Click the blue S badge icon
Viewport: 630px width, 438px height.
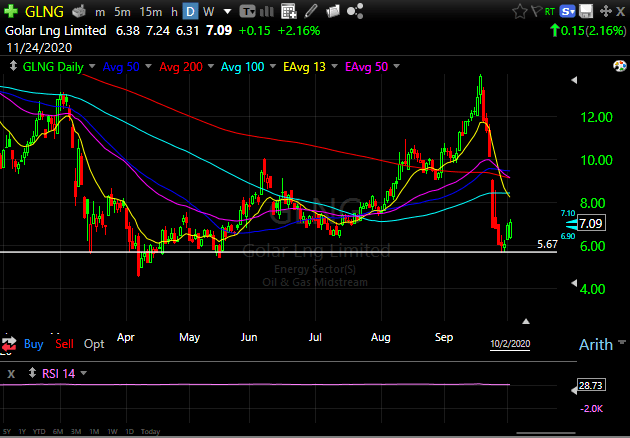tap(568, 12)
